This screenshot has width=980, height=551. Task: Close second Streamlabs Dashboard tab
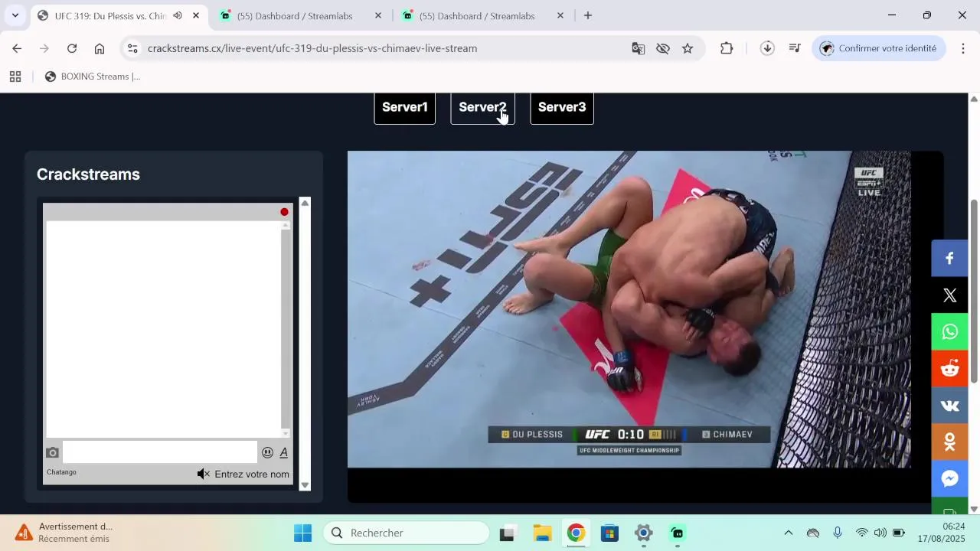click(560, 16)
